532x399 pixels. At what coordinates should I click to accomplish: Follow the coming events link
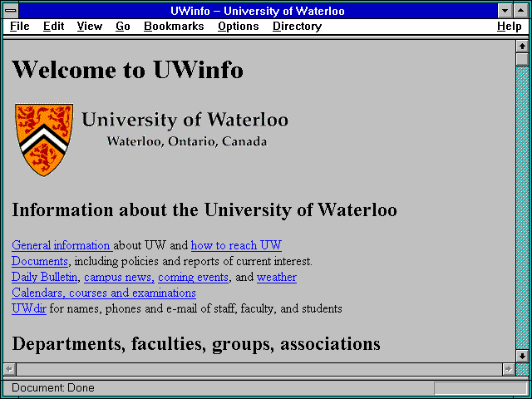tap(193, 277)
